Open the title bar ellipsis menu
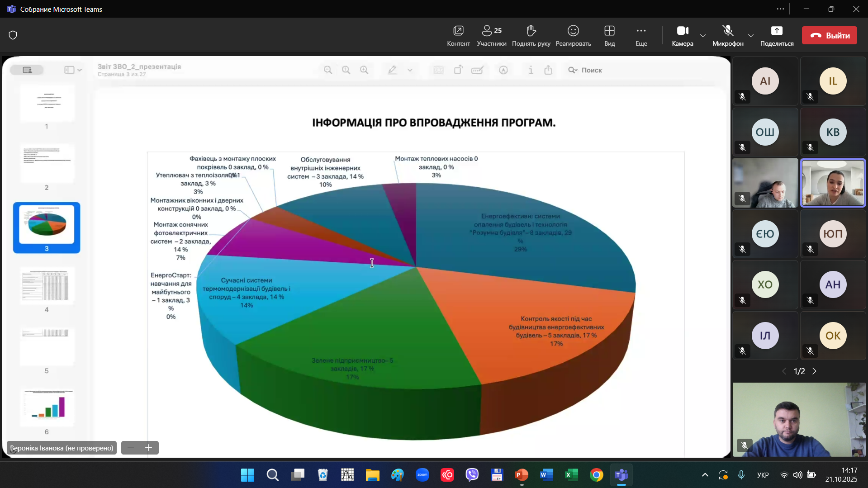The width and height of the screenshot is (868, 488). tap(780, 9)
